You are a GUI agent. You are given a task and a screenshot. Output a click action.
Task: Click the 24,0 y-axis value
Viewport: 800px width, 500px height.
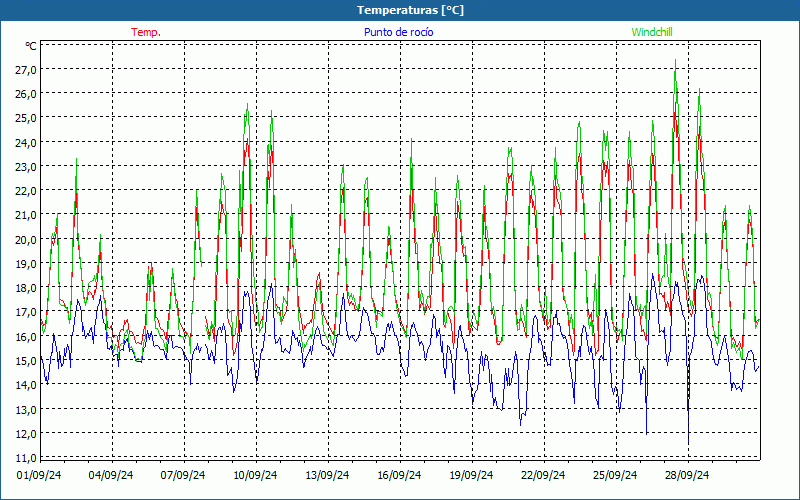(26, 143)
